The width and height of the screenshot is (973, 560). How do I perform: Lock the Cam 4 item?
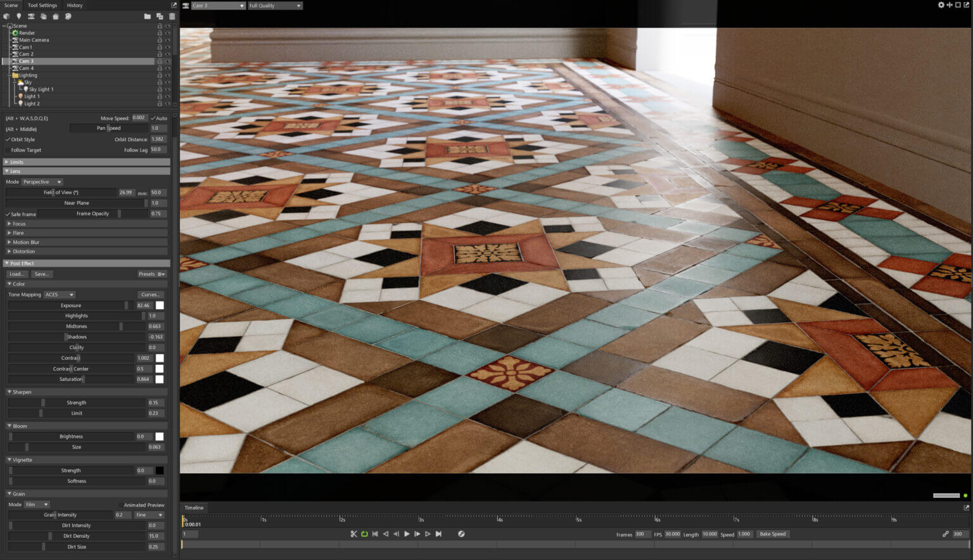[x=160, y=68]
